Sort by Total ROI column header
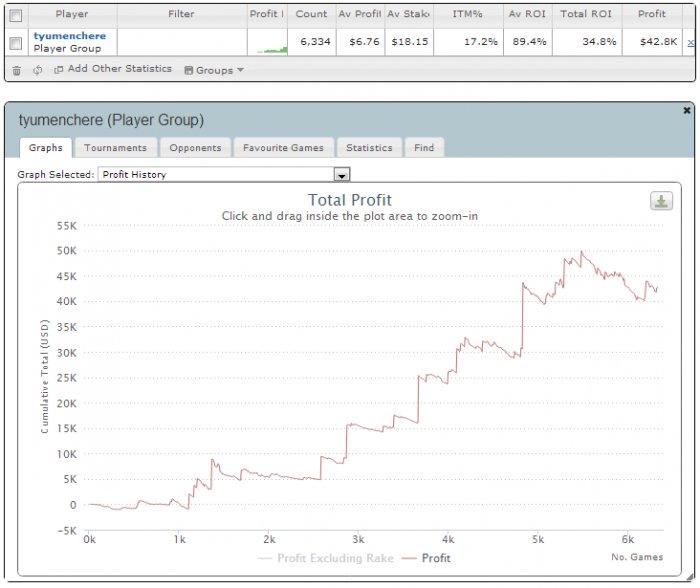Viewport: 700px width, 588px height. click(586, 15)
